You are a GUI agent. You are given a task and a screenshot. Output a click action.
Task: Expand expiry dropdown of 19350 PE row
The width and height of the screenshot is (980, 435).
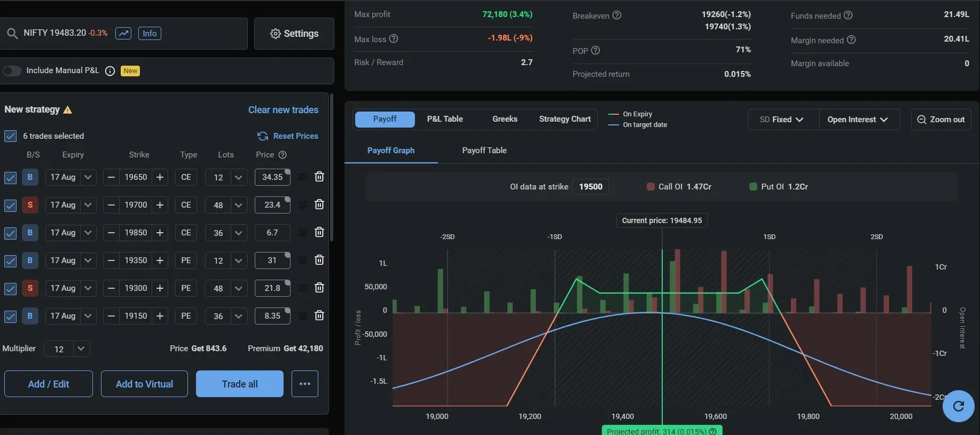pos(88,260)
